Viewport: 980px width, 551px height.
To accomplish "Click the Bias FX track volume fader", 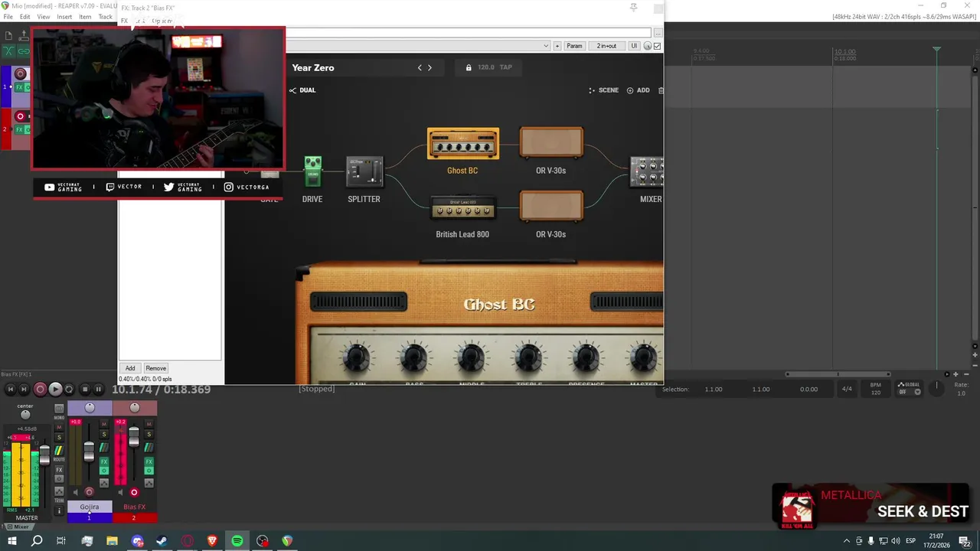I will pyautogui.click(x=134, y=437).
